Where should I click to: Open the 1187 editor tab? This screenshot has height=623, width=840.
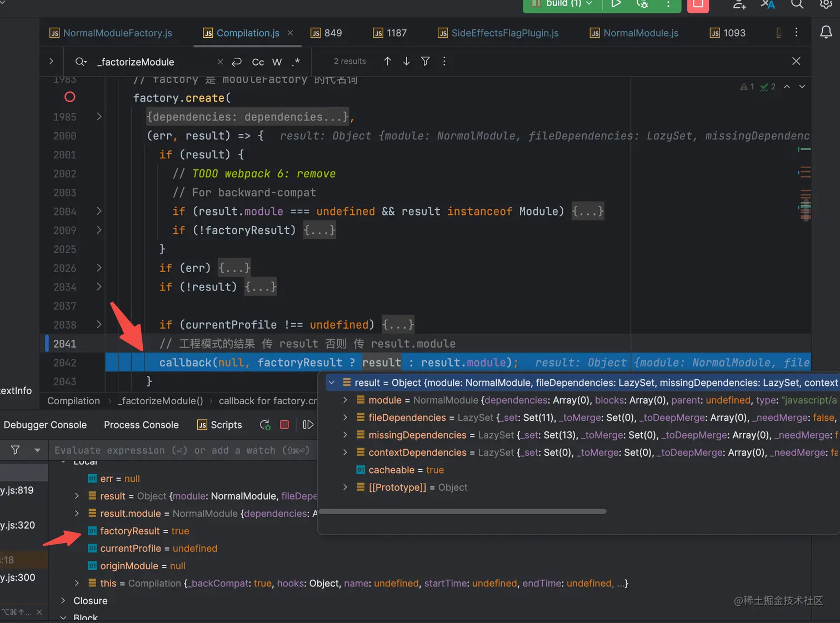pyautogui.click(x=390, y=33)
